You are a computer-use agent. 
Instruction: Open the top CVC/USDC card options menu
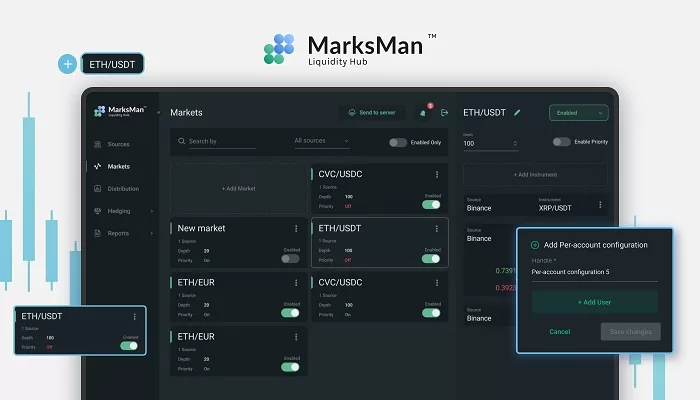click(x=437, y=175)
